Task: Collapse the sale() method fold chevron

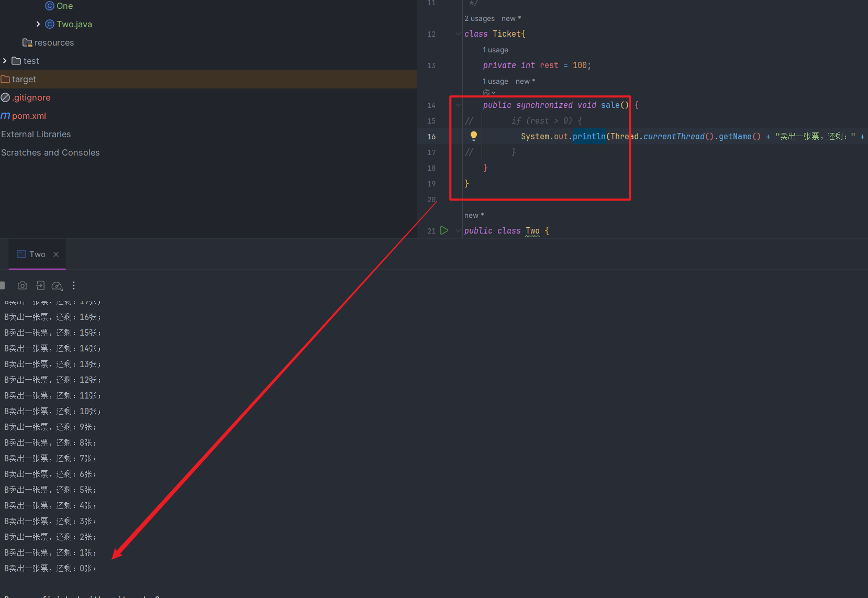Action: [459, 105]
